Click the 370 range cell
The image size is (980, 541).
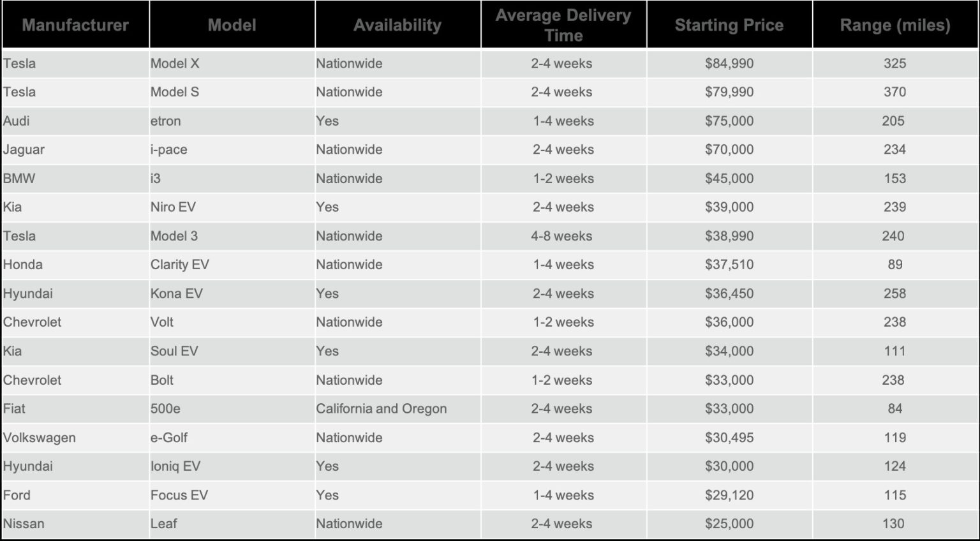pyautogui.click(x=895, y=92)
